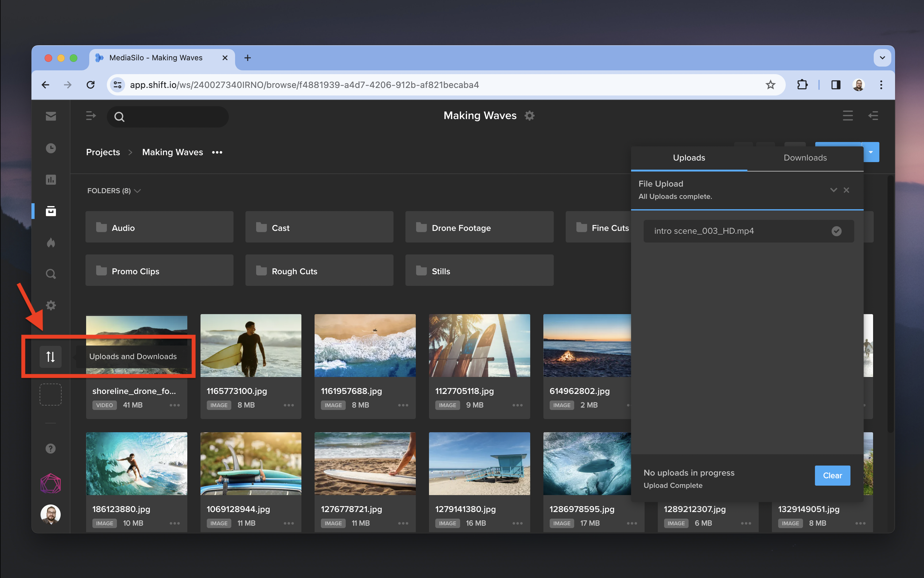Screen dimensions: 924x578
Task: Open a new browser tab
Action: tap(247, 58)
